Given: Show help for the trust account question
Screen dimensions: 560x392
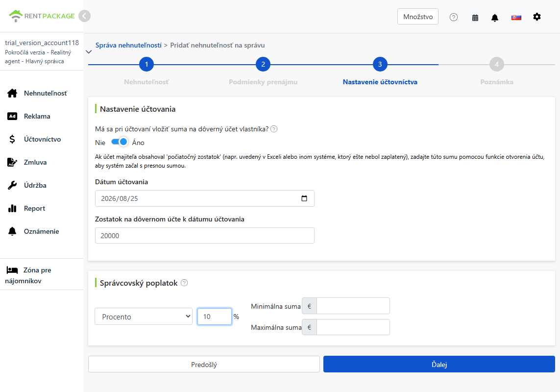Looking at the screenshot, I should (274, 129).
